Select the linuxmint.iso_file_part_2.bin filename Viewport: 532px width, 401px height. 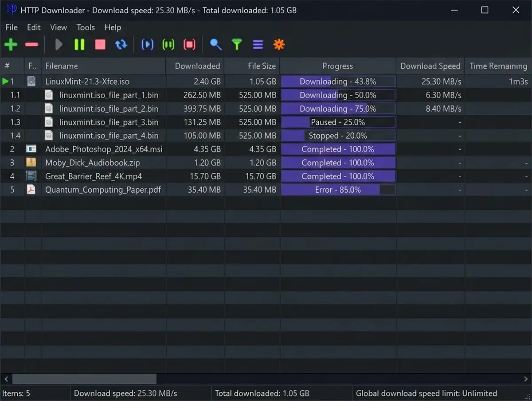pos(109,109)
